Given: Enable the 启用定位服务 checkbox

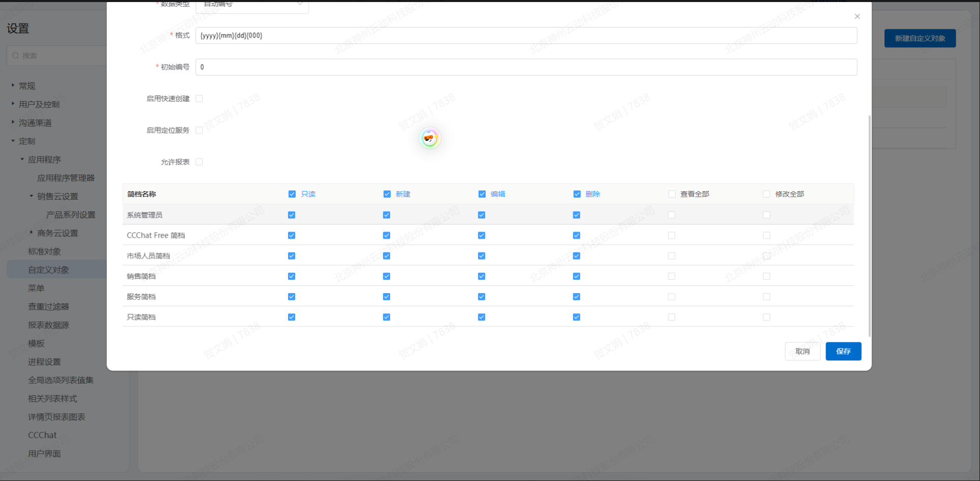Looking at the screenshot, I should pos(199,131).
